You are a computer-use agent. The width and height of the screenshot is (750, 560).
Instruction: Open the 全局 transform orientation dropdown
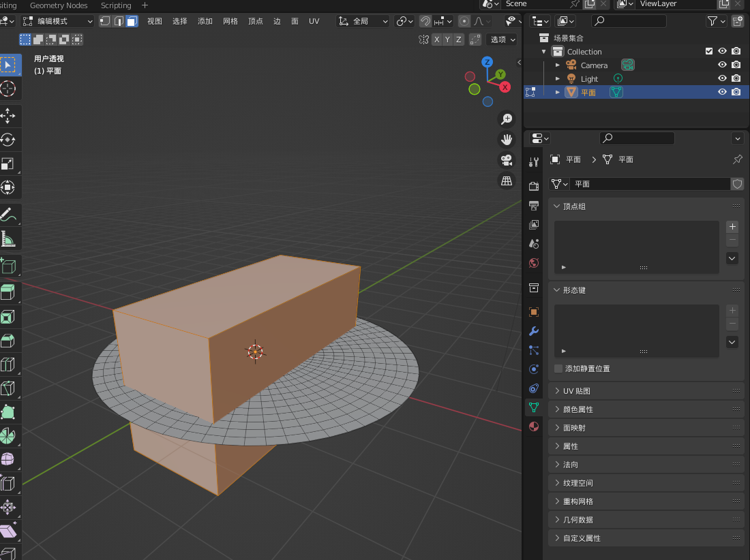pos(363,21)
